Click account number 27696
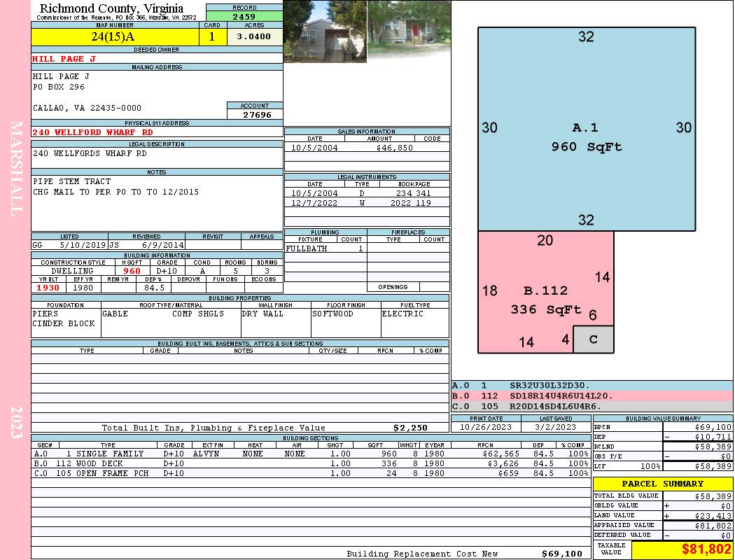 pos(257,115)
